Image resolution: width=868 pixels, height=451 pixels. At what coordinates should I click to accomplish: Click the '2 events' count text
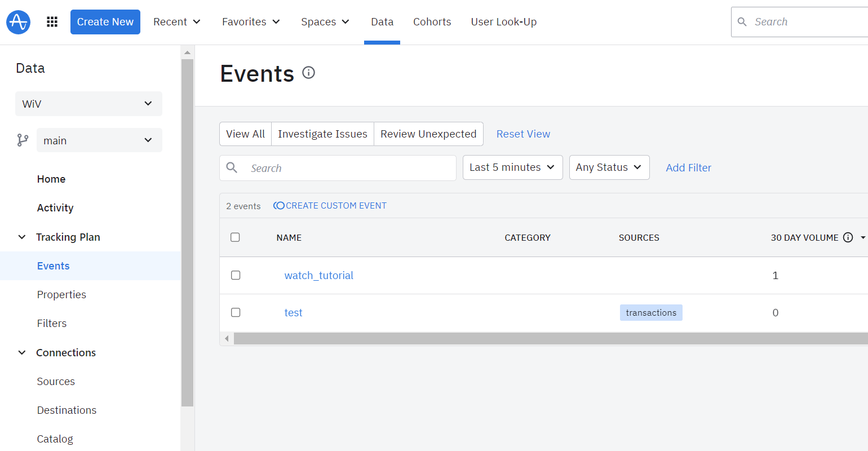243,206
